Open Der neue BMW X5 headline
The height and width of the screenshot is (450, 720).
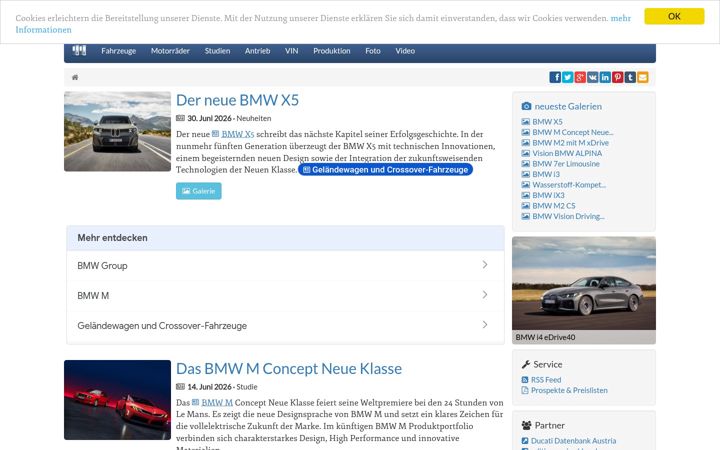point(237,100)
